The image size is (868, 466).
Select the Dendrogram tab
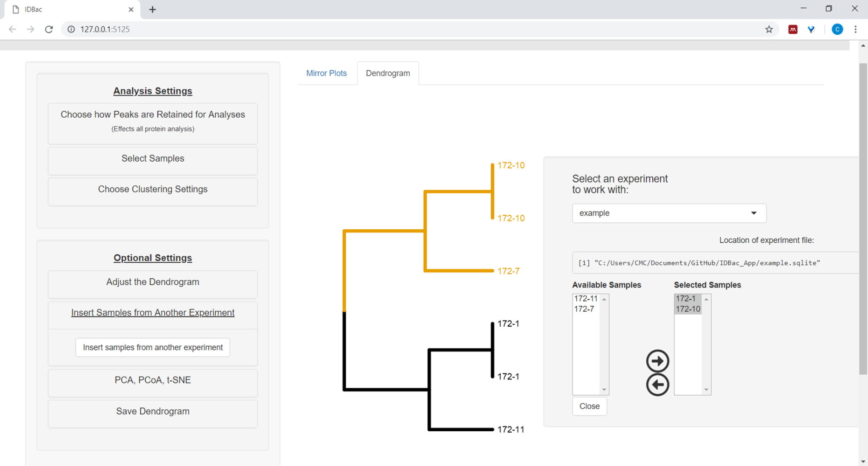point(387,73)
